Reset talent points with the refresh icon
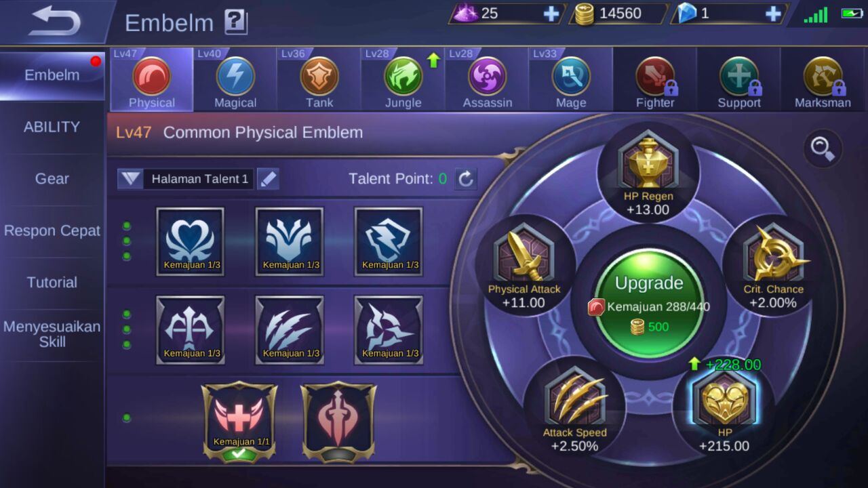Screen dimensions: 868x488 (x=465, y=179)
